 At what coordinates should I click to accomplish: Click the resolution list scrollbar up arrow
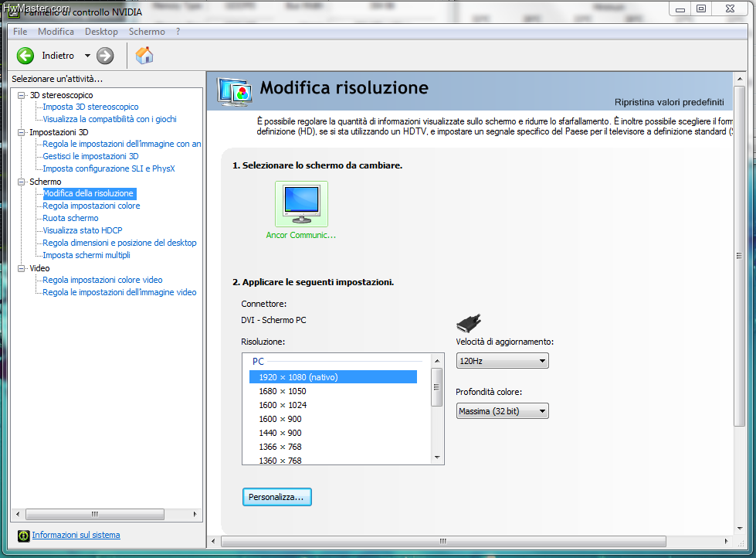437,361
